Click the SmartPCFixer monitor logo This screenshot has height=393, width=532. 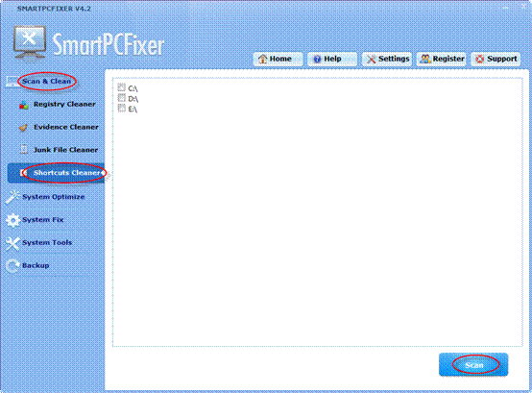click(x=30, y=42)
